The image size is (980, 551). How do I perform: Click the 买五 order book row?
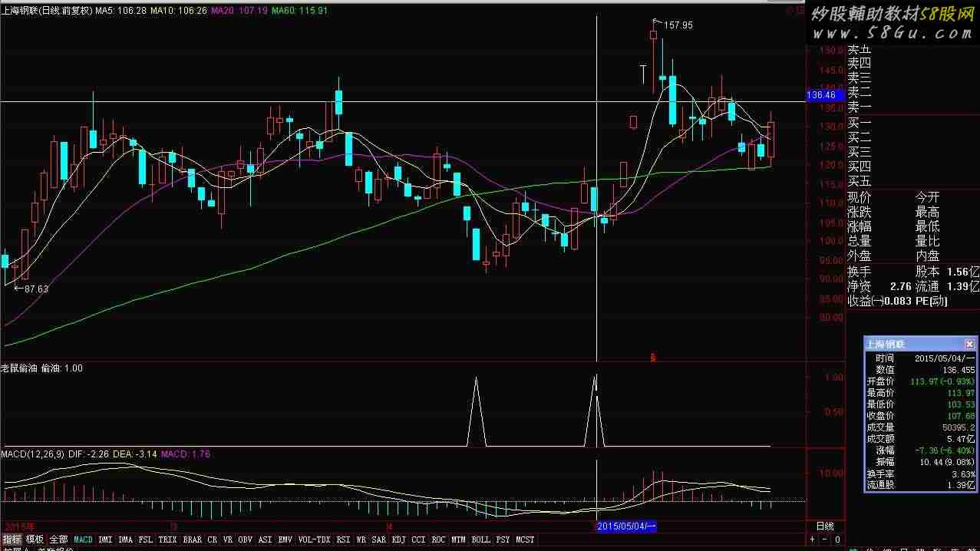pos(860,182)
